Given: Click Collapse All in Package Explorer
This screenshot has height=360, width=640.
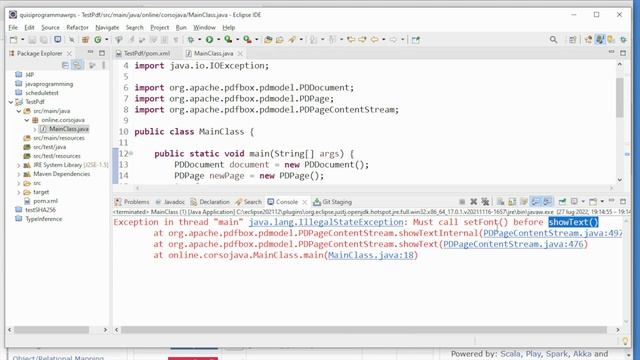Looking at the screenshot, I should 65,65.
